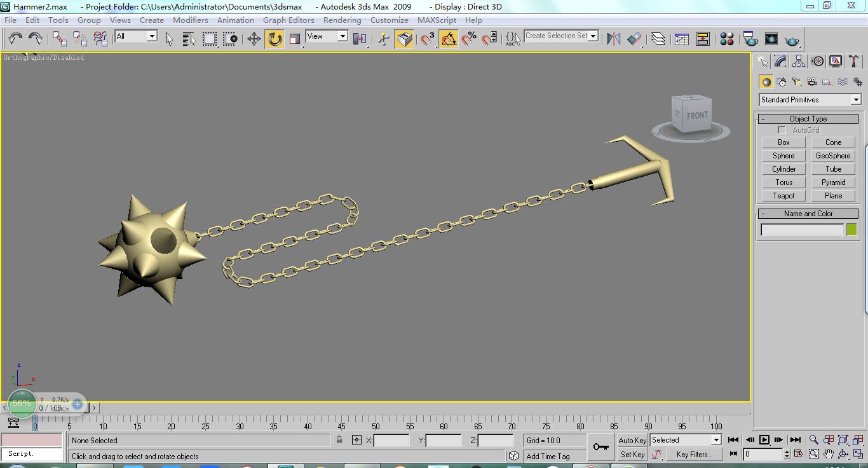Click the Mirror tool icon
Screen dimensions: 868x468
point(614,39)
